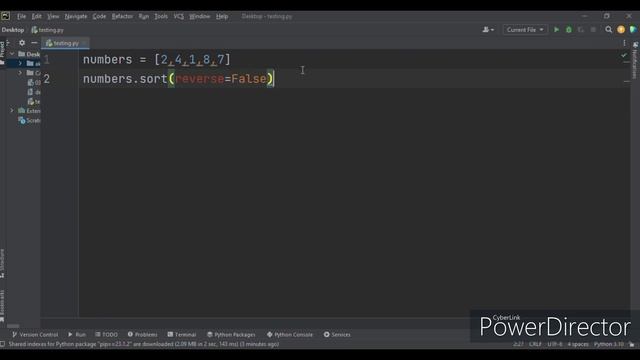Open the Help menu
The width and height of the screenshot is (640, 360).
pos(222,17)
